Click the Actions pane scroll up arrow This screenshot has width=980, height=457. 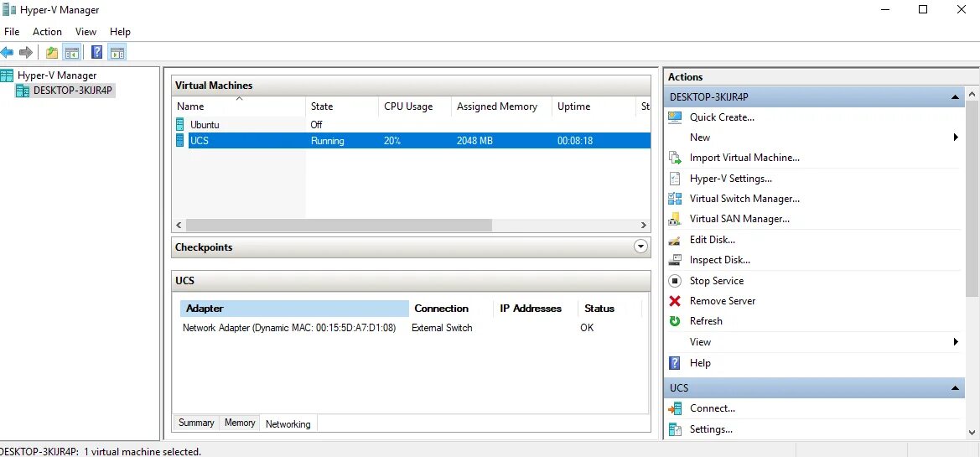click(x=972, y=95)
